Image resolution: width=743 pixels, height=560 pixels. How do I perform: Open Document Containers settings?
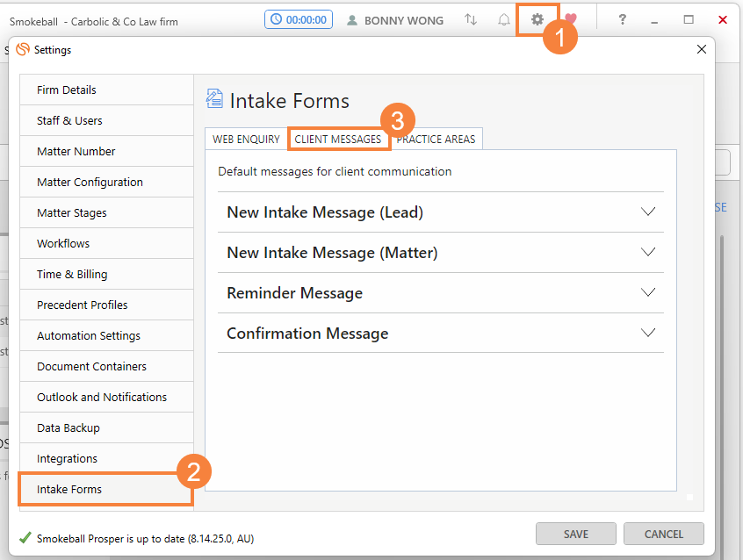pos(106,367)
